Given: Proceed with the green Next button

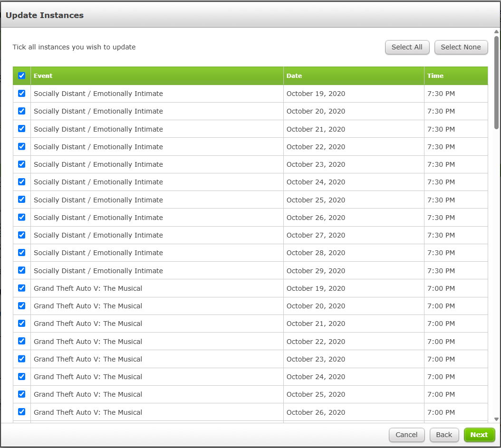Looking at the screenshot, I should [479, 435].
